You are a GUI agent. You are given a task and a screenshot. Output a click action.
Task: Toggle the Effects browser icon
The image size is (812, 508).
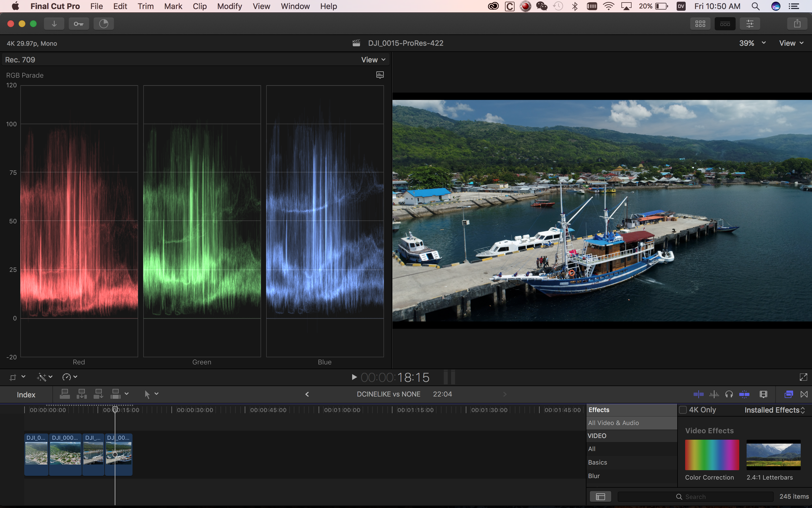tap(789, 394)
